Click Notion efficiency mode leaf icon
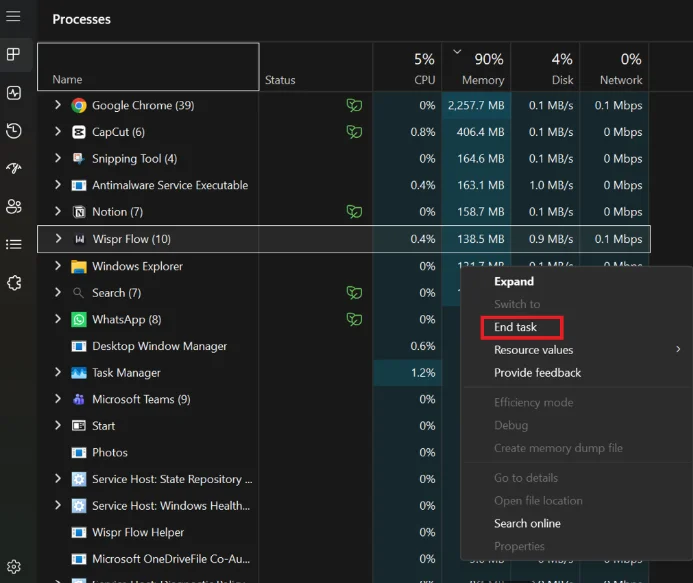693x583 pixels. point(354,212)
